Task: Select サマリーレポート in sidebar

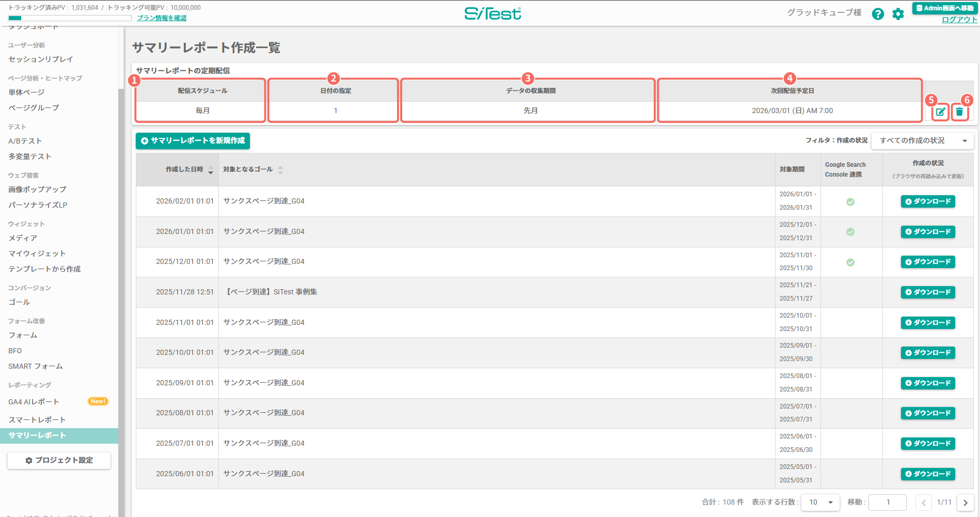Action: tap(59, 435)
